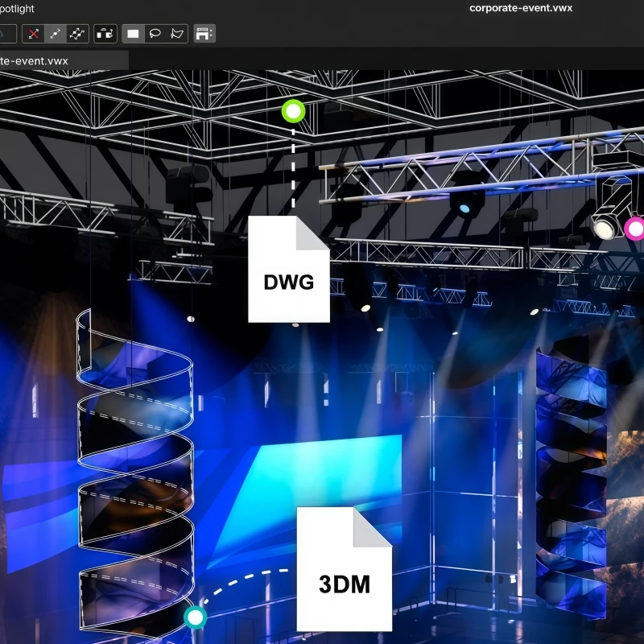Click the corporate-event.vwx window title

(x=520, y=8)
